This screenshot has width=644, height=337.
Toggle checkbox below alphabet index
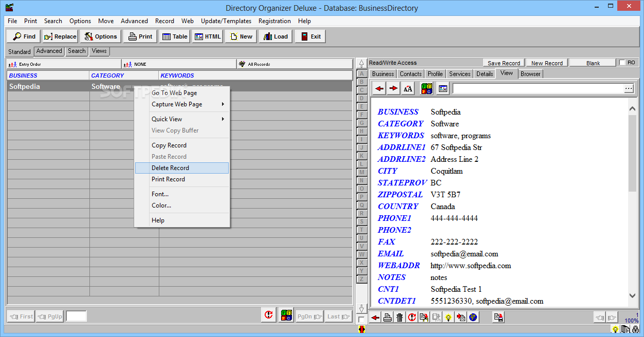[361, 320]
